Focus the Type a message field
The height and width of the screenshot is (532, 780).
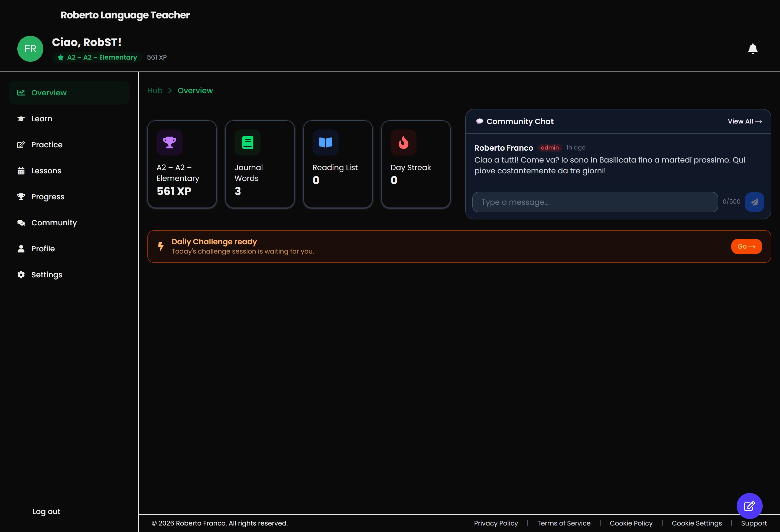pyautogui.click(x=595, y=202)
